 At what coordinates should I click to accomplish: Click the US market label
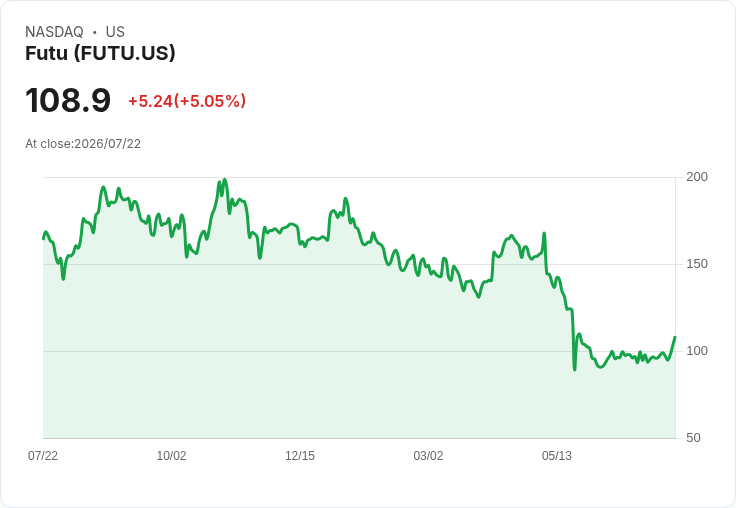coord(115,32)
